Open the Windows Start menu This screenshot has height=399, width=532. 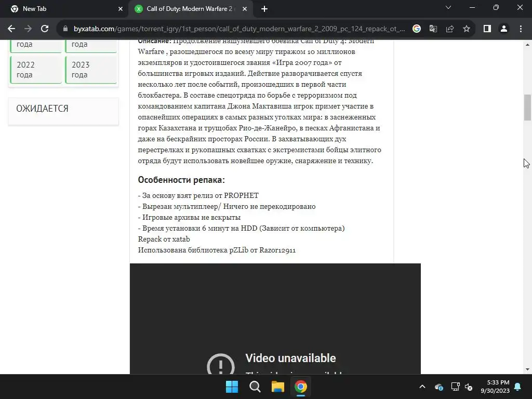point(232,387)
